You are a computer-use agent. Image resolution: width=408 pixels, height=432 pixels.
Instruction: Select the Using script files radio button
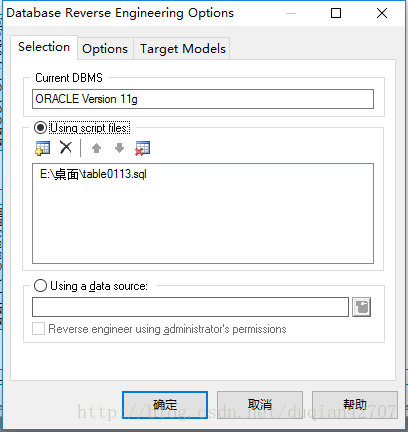pyautogui.click(x=40, y=128)
